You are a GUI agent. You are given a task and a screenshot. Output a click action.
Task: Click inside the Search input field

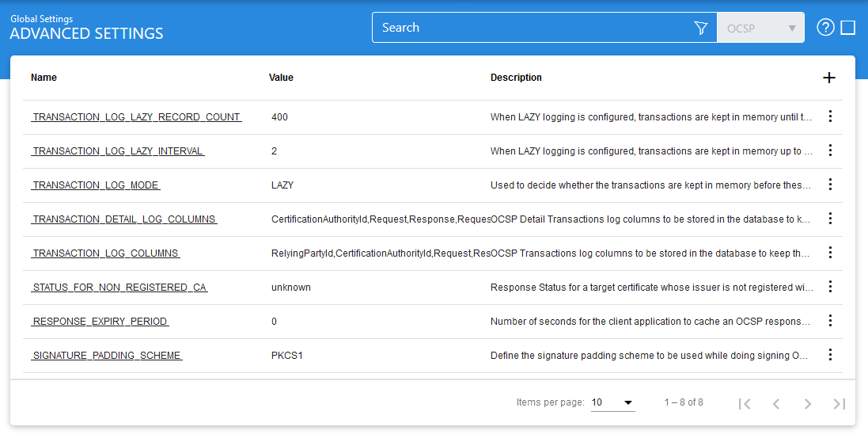tap(530, 28)
